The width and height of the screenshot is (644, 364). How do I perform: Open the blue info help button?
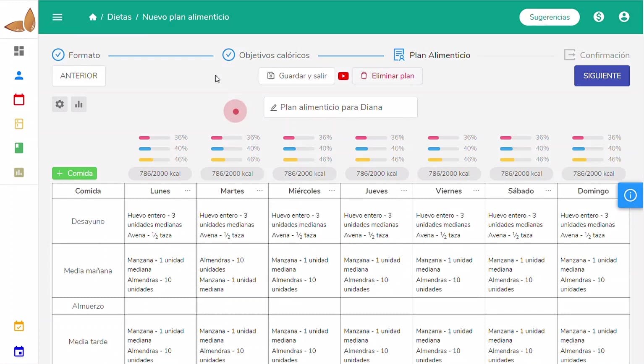point(630,195)
